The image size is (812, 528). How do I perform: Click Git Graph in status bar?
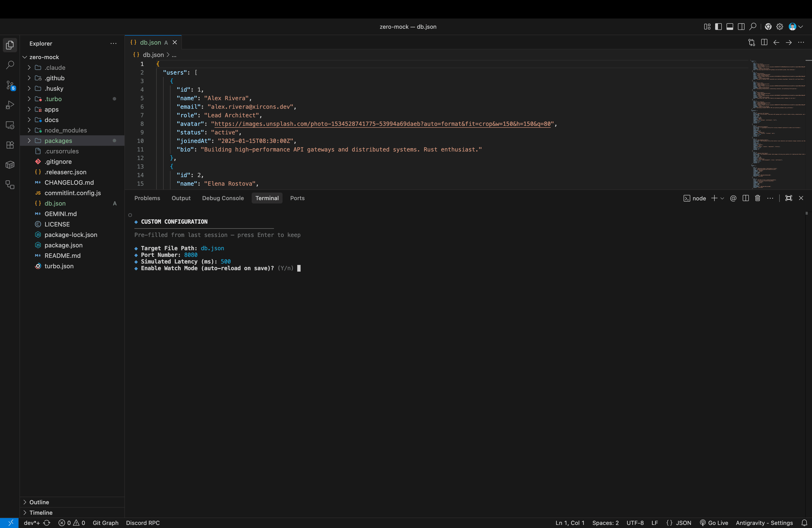click(x=105, y=523)
